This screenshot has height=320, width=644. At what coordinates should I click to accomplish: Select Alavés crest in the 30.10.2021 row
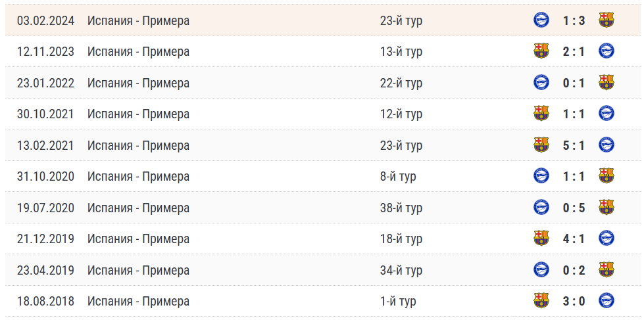(x=606, y=114)
